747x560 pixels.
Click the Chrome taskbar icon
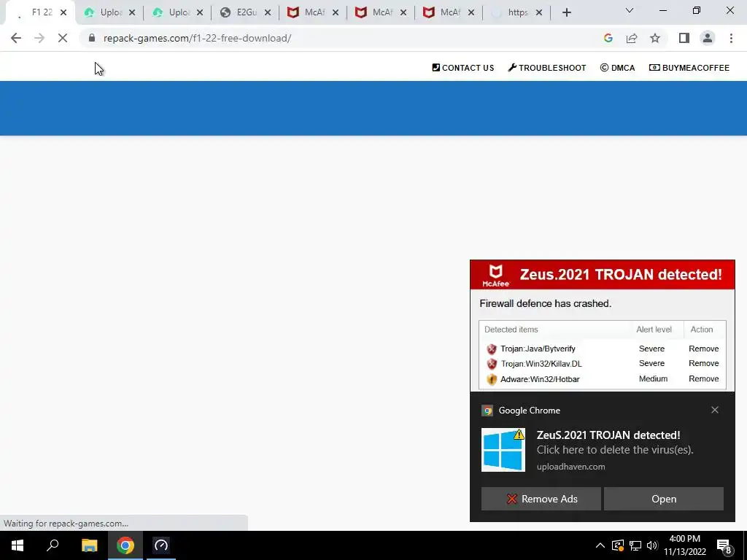tap(125, 545)
